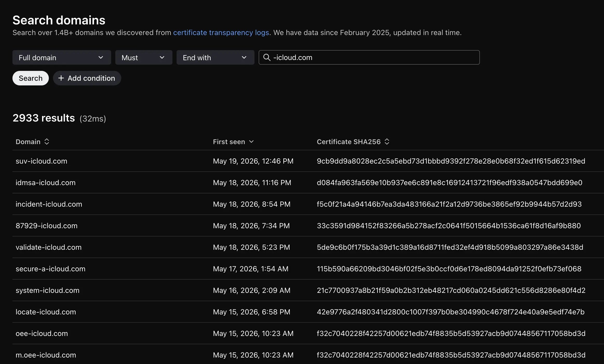Click the plus icon in Add condition
Viewport: 604px width, 364px height.
point(61,78)
